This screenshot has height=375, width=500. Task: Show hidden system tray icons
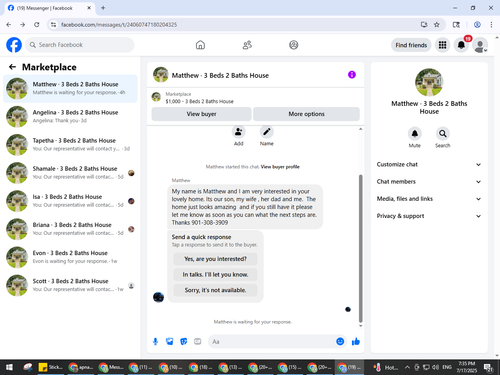(x=407, y=367)
